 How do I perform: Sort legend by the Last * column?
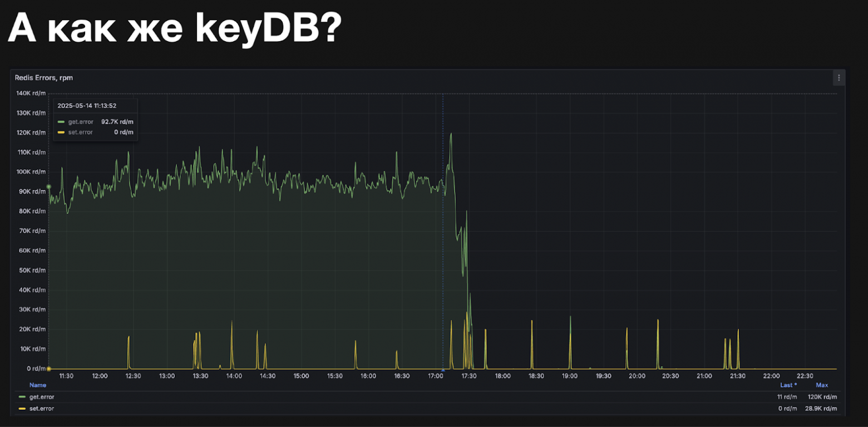(788, 385)
